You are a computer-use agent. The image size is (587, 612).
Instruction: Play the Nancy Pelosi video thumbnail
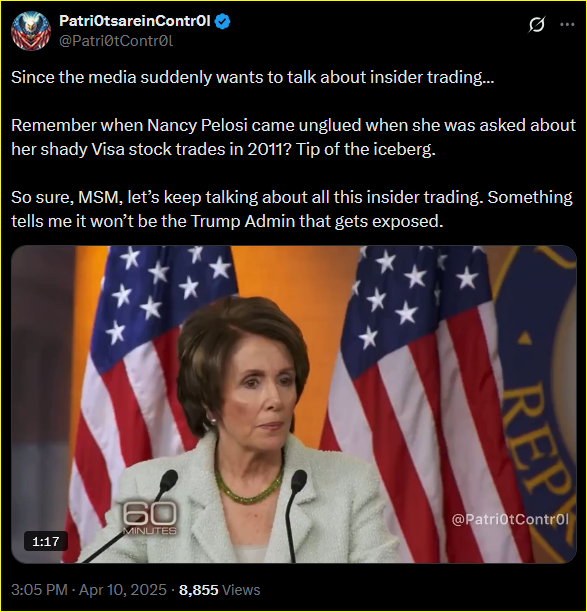(294, 404)
